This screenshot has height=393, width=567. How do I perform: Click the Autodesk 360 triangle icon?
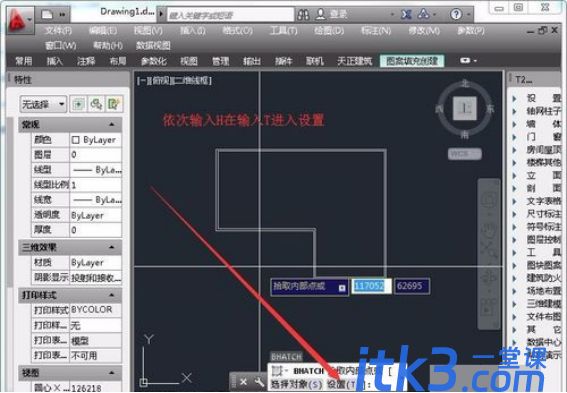coord(423,14)
